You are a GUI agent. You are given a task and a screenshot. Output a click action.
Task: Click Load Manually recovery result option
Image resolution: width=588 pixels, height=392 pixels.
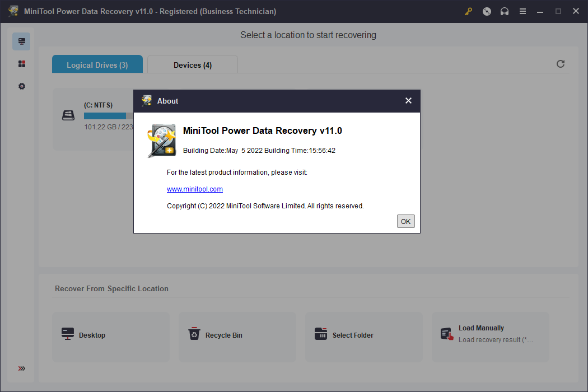click(491, 337)
